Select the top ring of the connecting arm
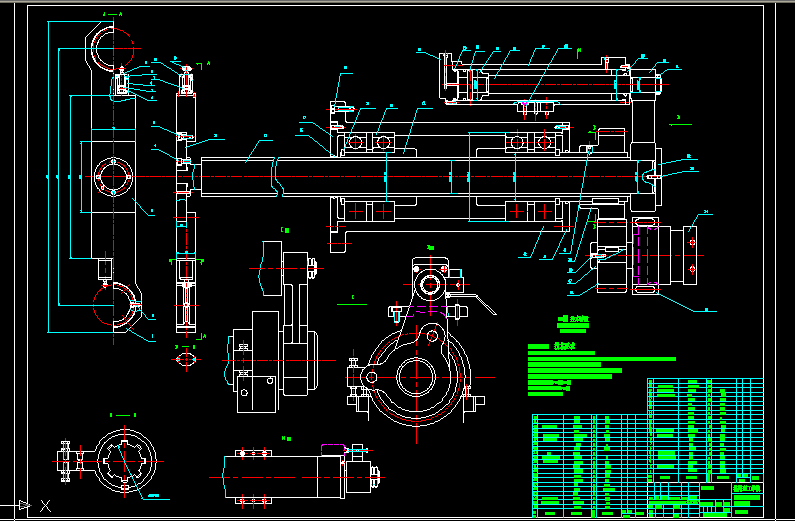The width and height of the screenshot is (795, 521). click(113, 45)
